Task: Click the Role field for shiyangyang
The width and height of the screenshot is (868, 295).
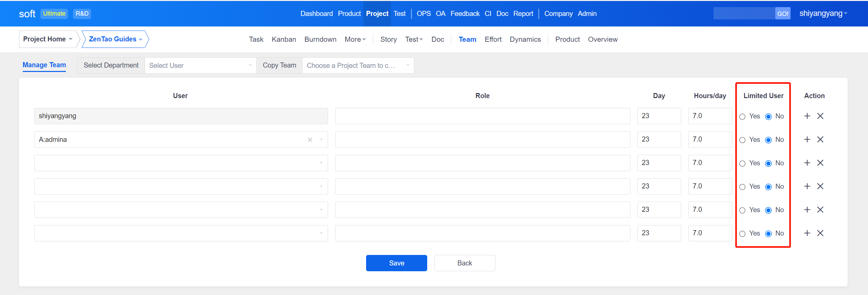Action: coord(482,116)
